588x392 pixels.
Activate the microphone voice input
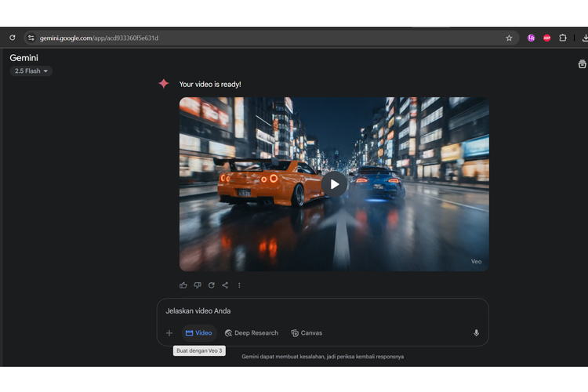coord(476,333)
